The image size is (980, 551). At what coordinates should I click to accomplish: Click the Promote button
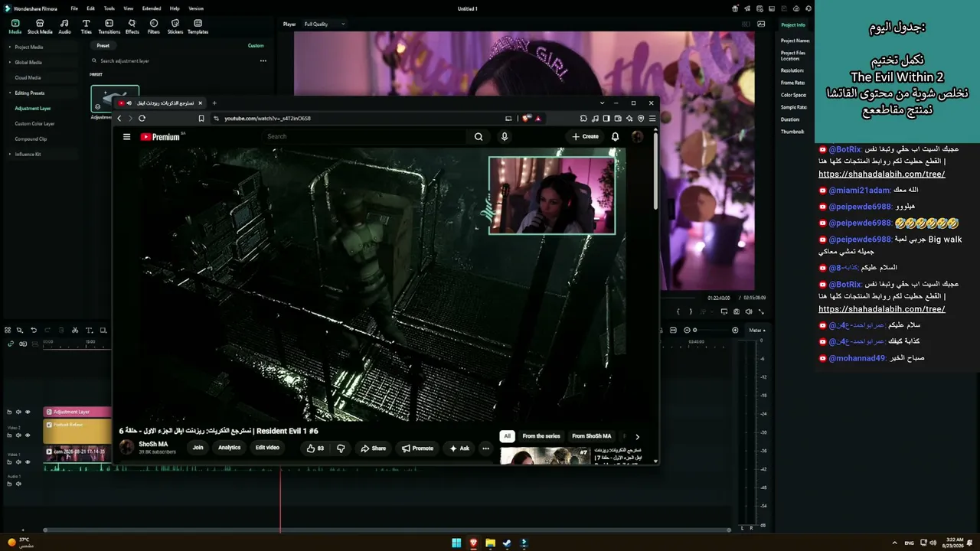[418, 448]
